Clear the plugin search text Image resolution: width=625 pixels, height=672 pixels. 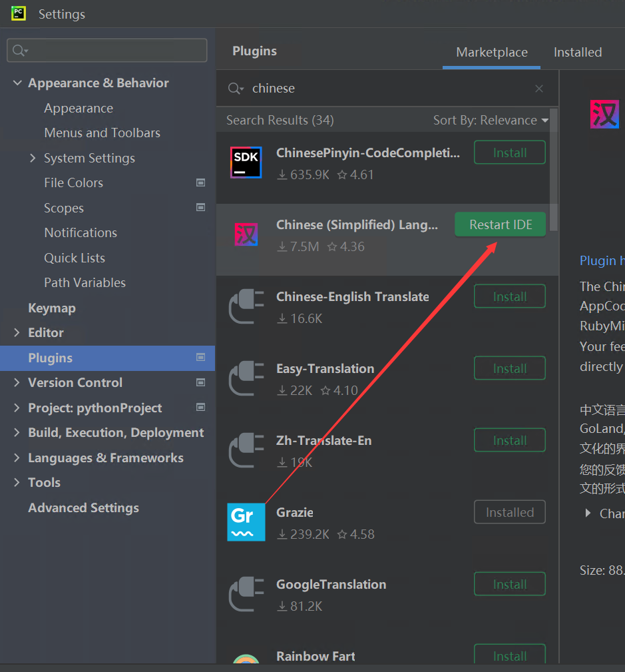[539, 89]
